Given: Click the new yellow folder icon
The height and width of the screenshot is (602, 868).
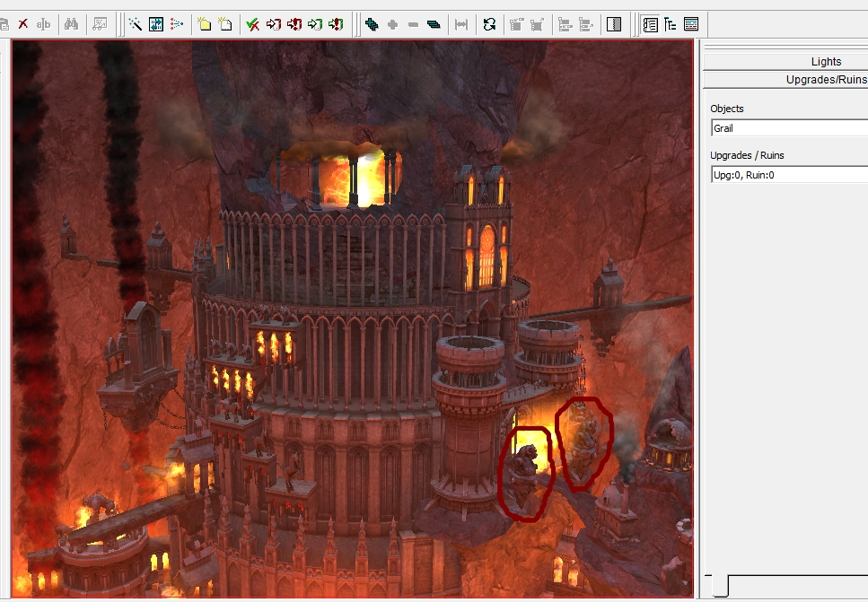Looking at the screenshot, I should 205,24.
